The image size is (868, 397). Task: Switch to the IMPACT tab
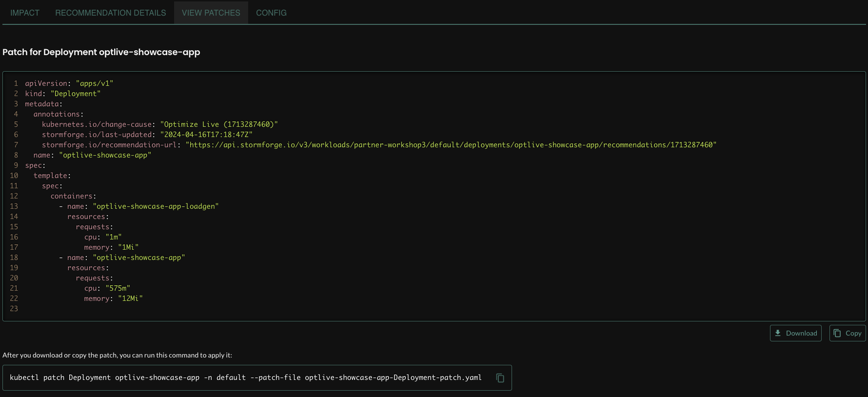pos(25,13)
